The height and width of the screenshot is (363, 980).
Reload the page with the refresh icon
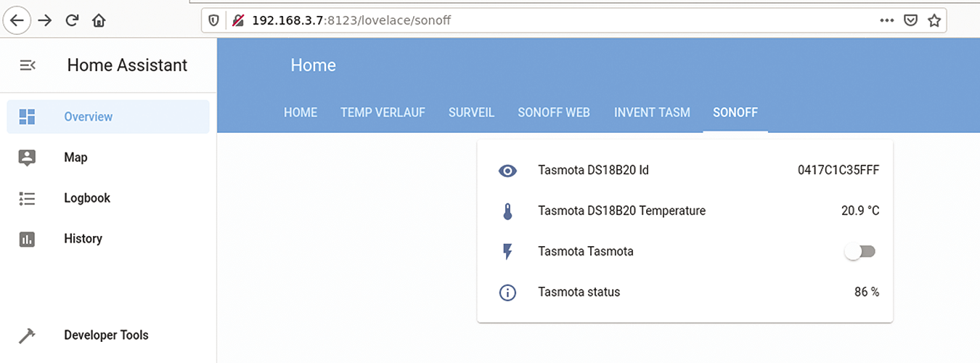[72, 20]
